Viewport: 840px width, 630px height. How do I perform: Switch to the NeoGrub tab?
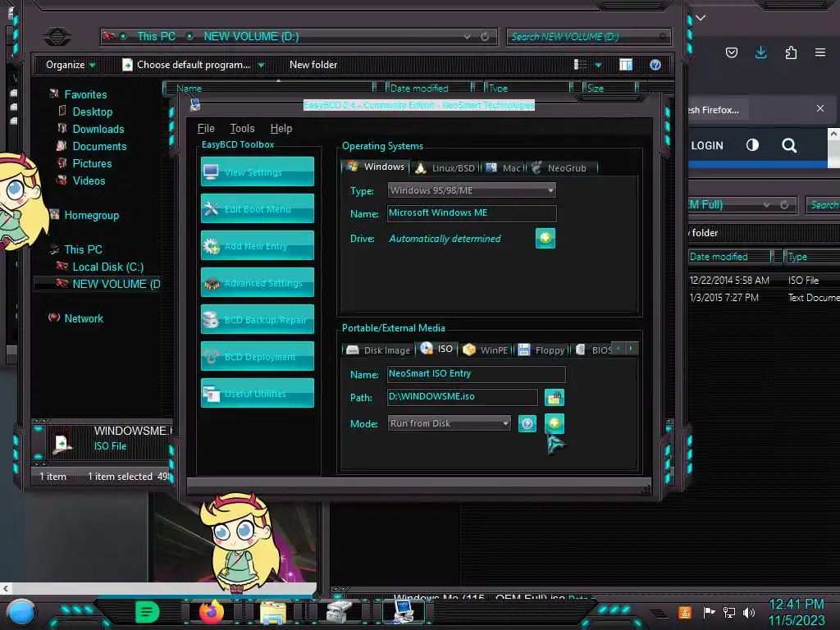(x=561, y=168)
